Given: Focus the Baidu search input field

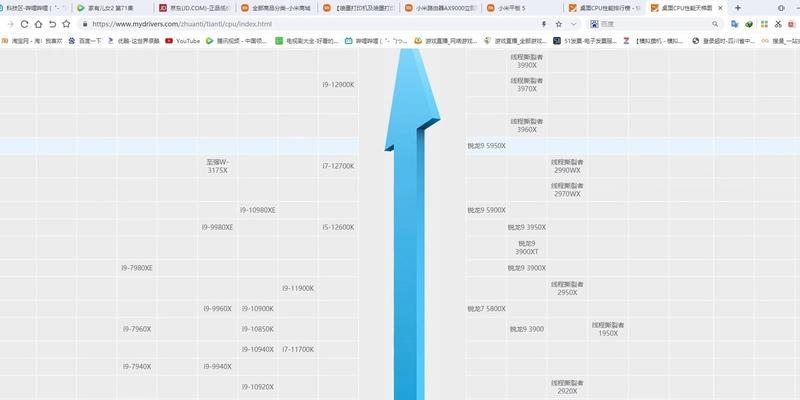Looking at the screenshot, I should 654,24.
